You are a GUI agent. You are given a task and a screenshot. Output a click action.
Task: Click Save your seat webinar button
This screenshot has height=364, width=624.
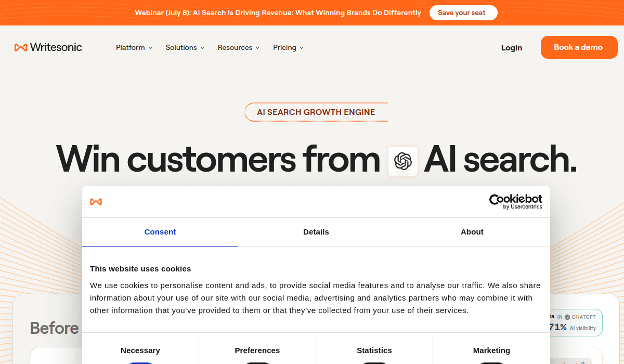[462, 13]
